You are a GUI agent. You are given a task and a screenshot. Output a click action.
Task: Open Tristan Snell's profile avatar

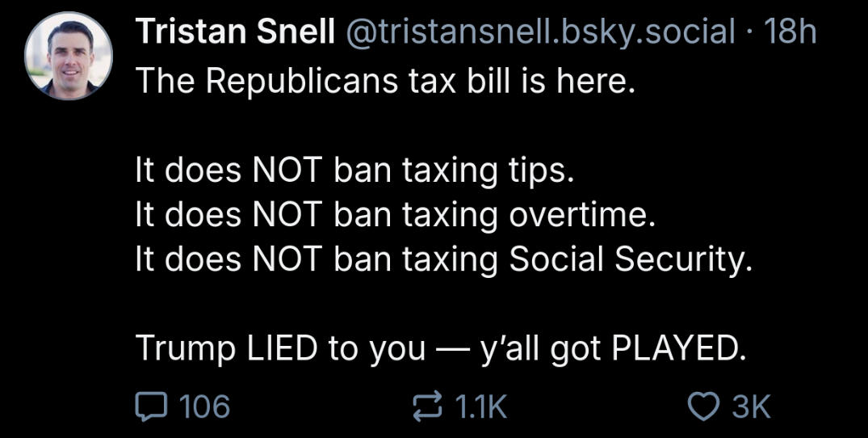click(x=69, y=56)
